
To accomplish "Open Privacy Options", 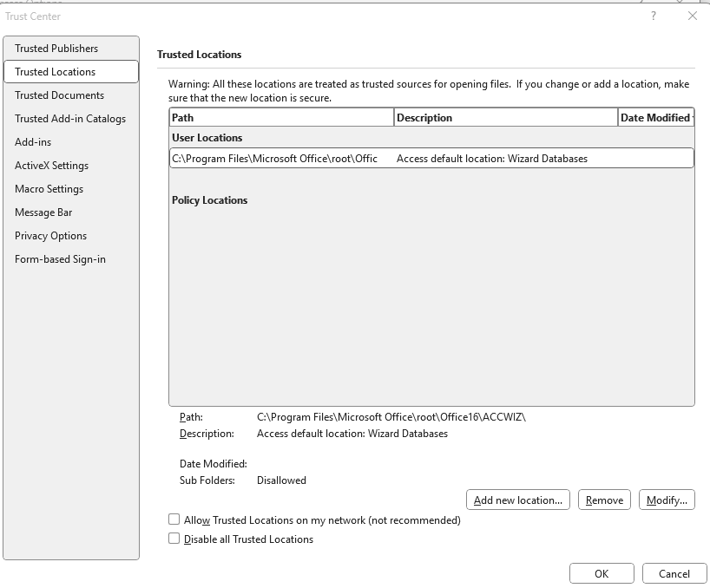I will 71,236.
